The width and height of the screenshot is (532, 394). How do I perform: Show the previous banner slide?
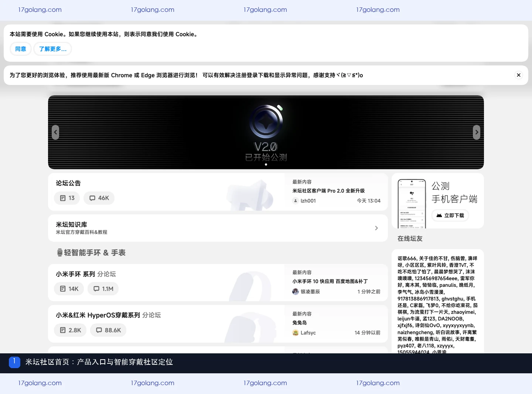coord(55,132)
